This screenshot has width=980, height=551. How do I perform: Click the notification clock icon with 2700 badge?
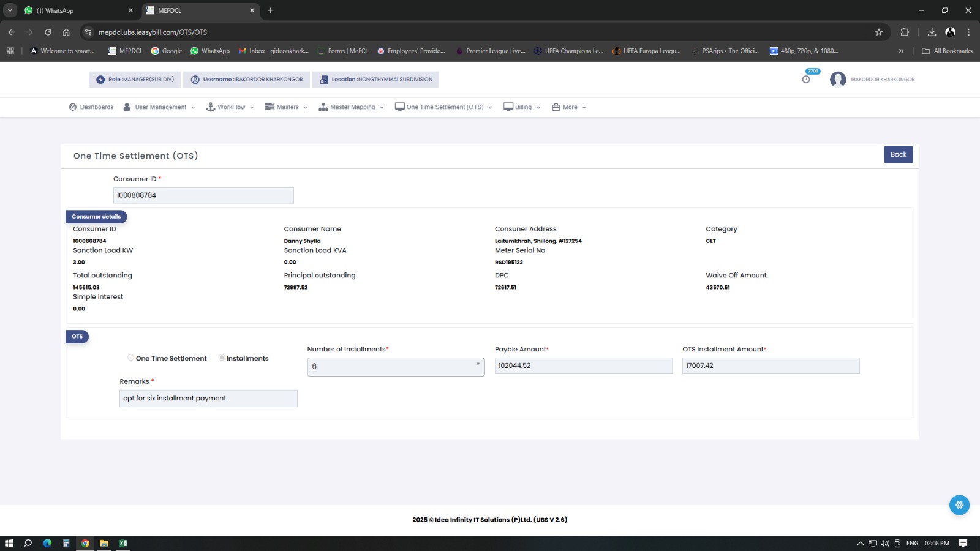806,79
